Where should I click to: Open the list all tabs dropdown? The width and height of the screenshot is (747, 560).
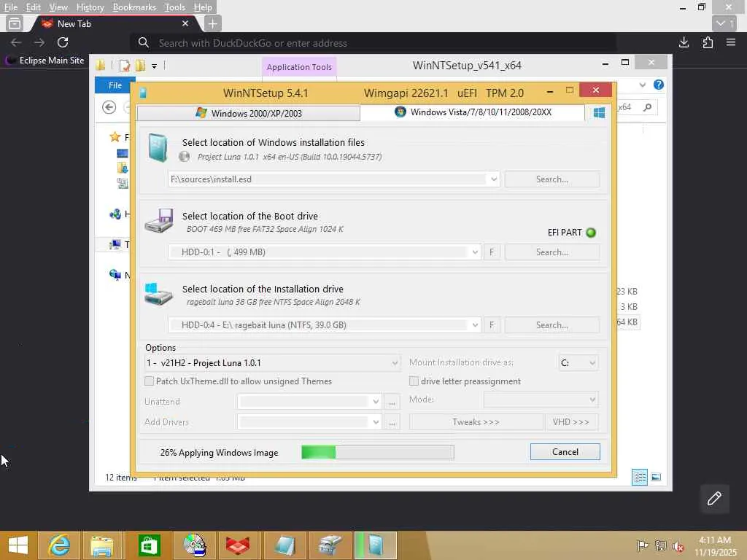[x=724, y=23]
